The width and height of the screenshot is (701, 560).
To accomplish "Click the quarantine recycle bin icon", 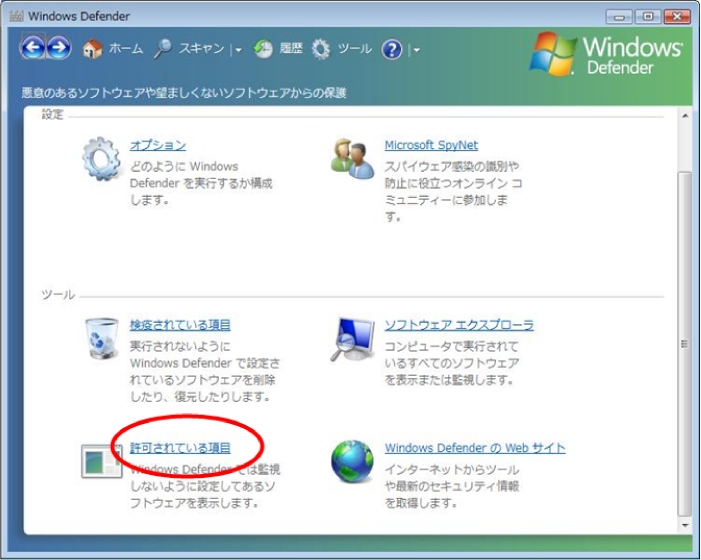I will point(101,340).
